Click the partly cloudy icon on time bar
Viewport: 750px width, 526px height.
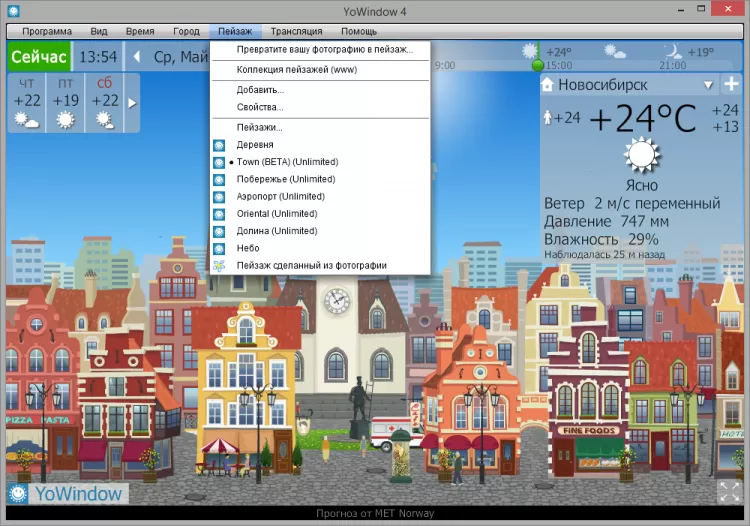[614, 52]
